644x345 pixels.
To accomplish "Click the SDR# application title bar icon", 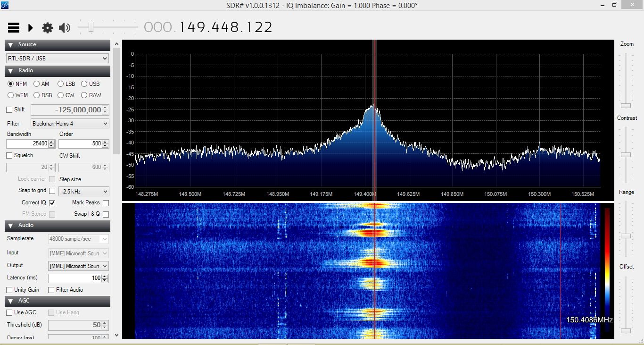I will (x=5, y=5).
